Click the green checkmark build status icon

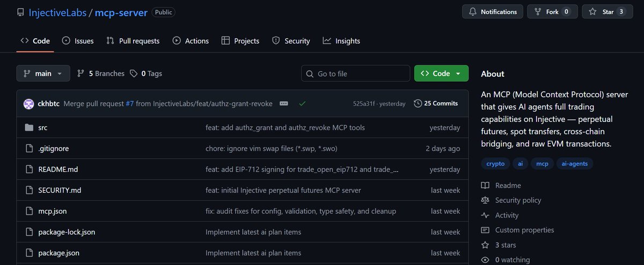[302, 104]
